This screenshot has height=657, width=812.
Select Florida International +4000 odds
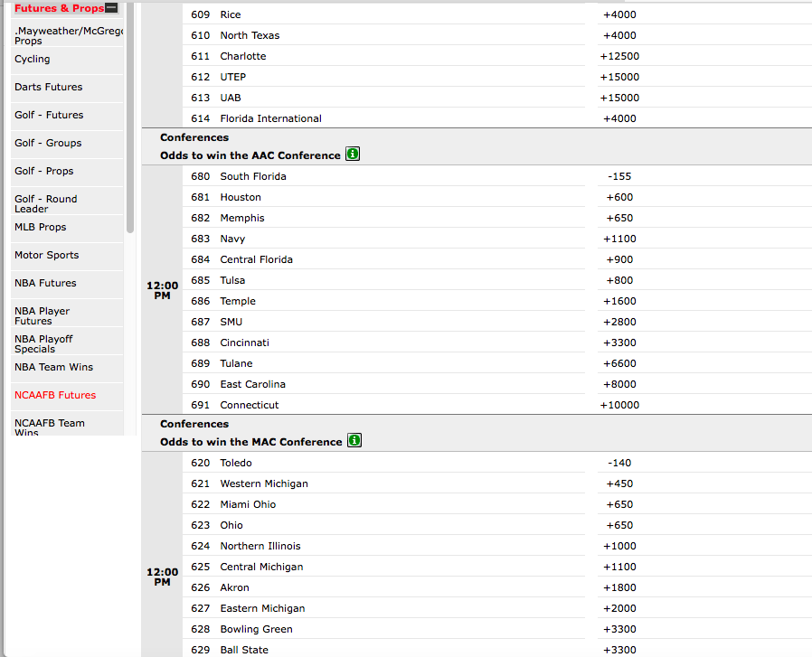[x=619, y=118]
